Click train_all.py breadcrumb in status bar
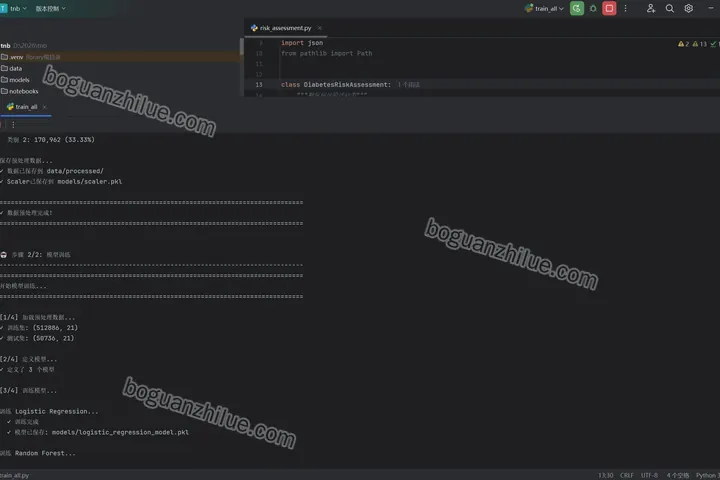The width and height of the screenshot is (720, 480). pos(14,475)
